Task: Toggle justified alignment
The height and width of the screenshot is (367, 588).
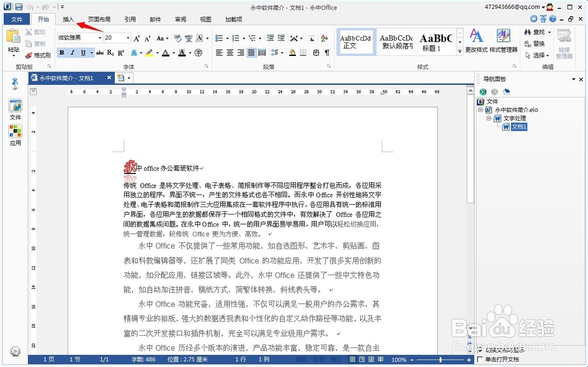Action: pos(251,52)
